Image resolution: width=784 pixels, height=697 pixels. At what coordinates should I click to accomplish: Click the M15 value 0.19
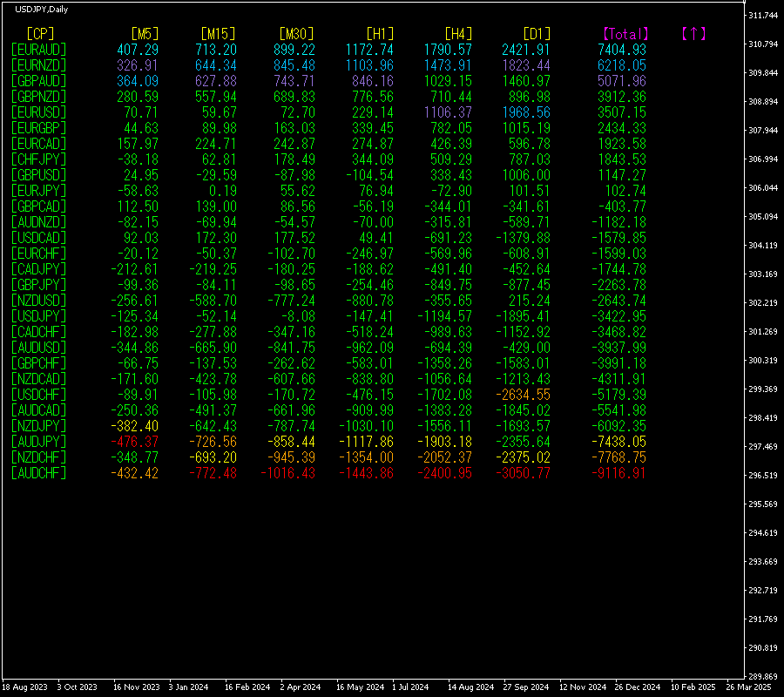[x=223, y=191]
